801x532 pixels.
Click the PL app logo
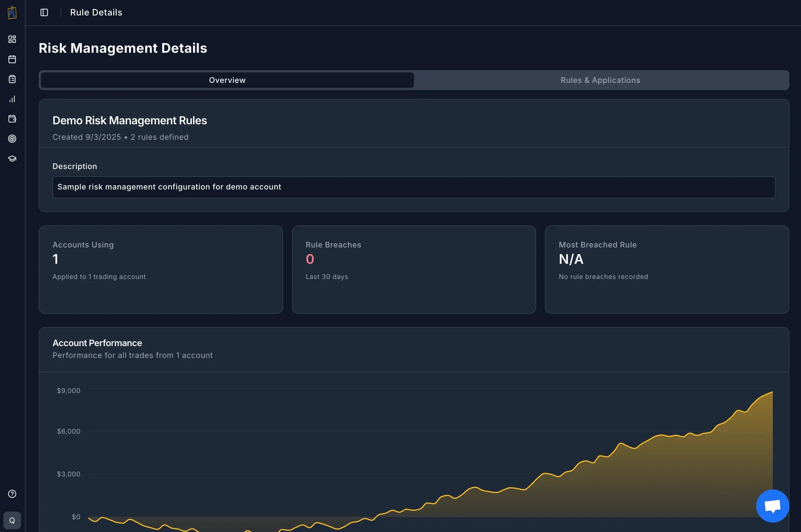[x=12, y=12]
